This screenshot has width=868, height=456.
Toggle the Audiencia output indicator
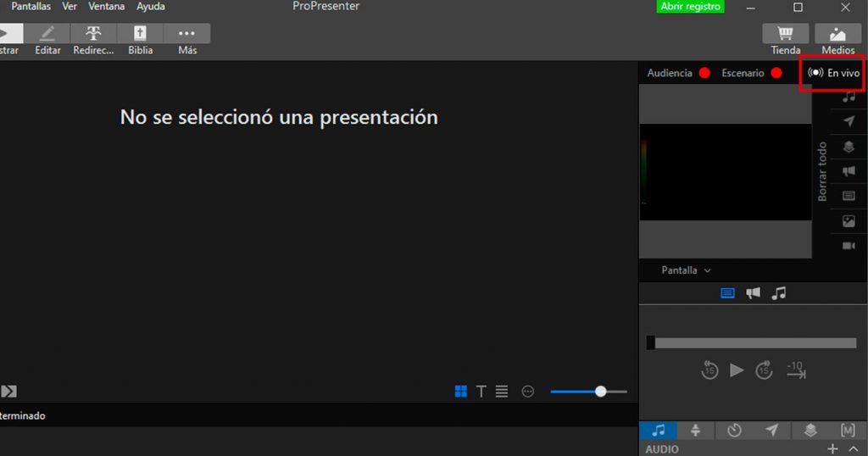point(704,74)
